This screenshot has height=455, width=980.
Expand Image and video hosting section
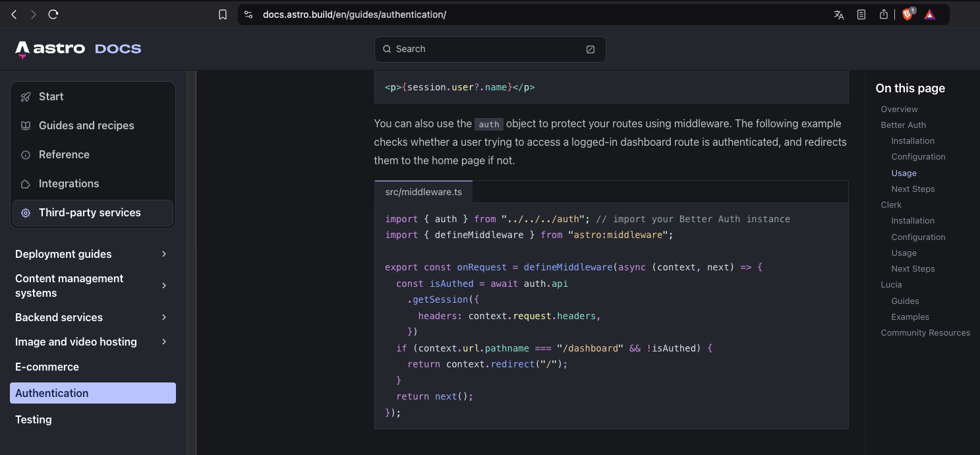[164, 342]
